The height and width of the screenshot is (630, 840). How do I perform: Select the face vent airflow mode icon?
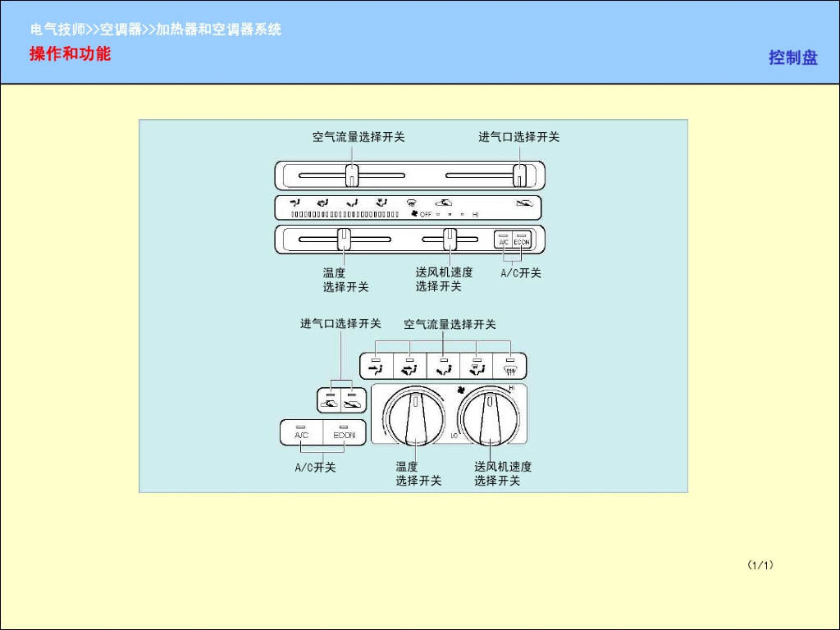376,367
